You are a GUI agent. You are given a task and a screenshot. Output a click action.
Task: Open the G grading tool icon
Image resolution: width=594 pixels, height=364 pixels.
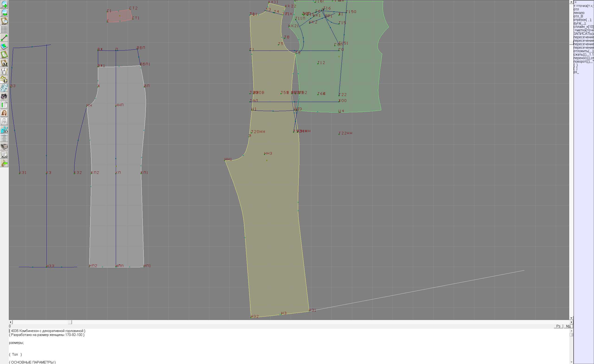pyautogui.click(x=4, y=80)
